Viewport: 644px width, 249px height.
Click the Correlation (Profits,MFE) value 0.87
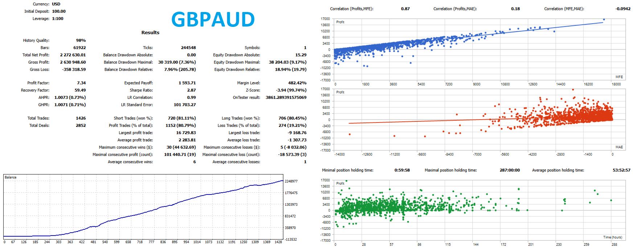coord(405,9)
